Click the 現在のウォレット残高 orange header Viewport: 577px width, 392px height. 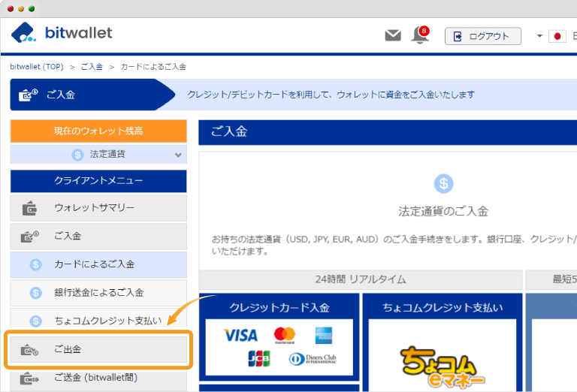coord(98,131)
